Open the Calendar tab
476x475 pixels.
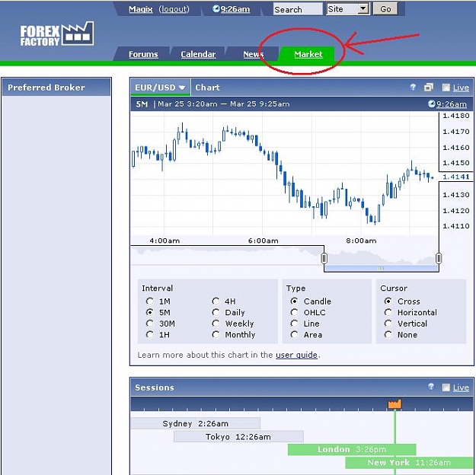(x=198, y=54)
